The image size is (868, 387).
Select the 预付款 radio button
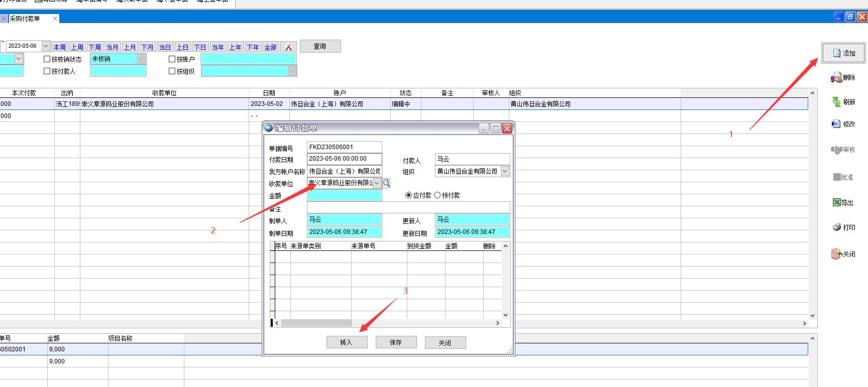pyautogui.click(x=437, y=195)
